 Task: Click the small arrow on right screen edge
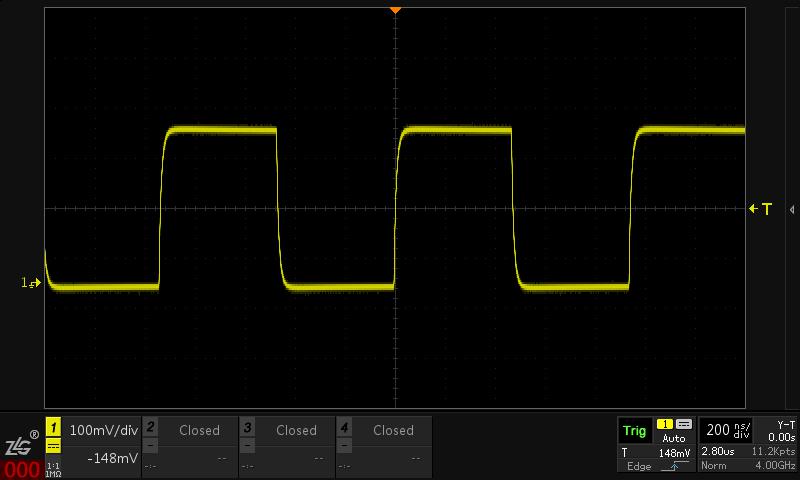coord(792,209)
